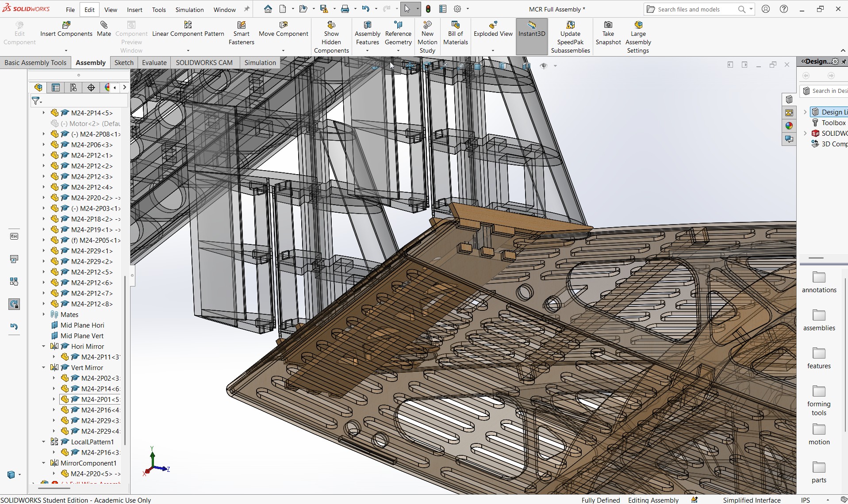This screenshot has width=848, height=504.
Task: Expand the Mates folder in tree
Action: pos(44,314)
